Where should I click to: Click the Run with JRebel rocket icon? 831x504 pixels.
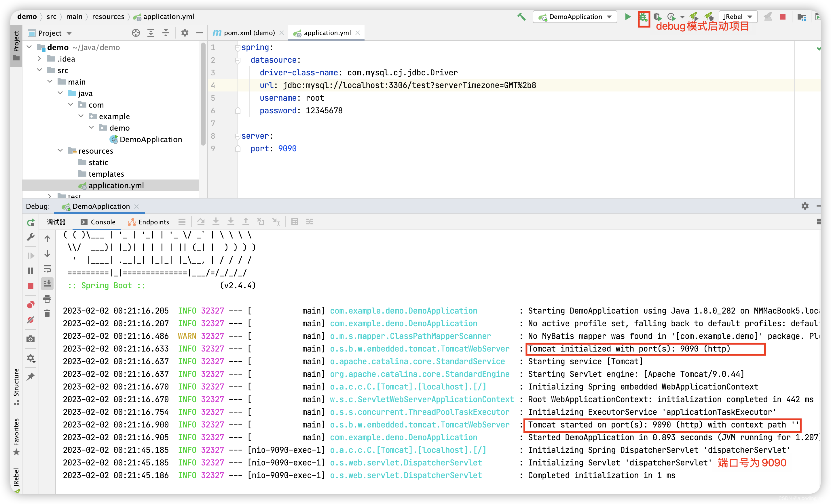(x=694, y=17)
